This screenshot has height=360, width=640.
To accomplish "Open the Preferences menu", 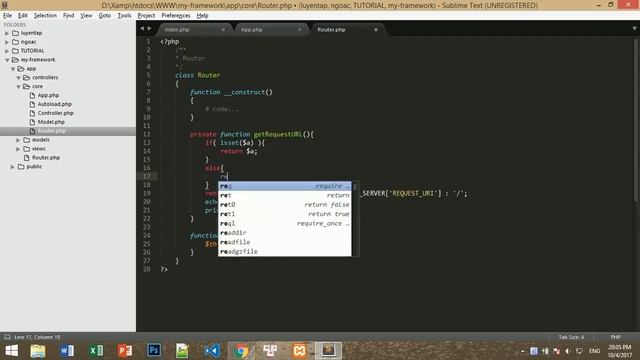I will click(x=176, y=16).
